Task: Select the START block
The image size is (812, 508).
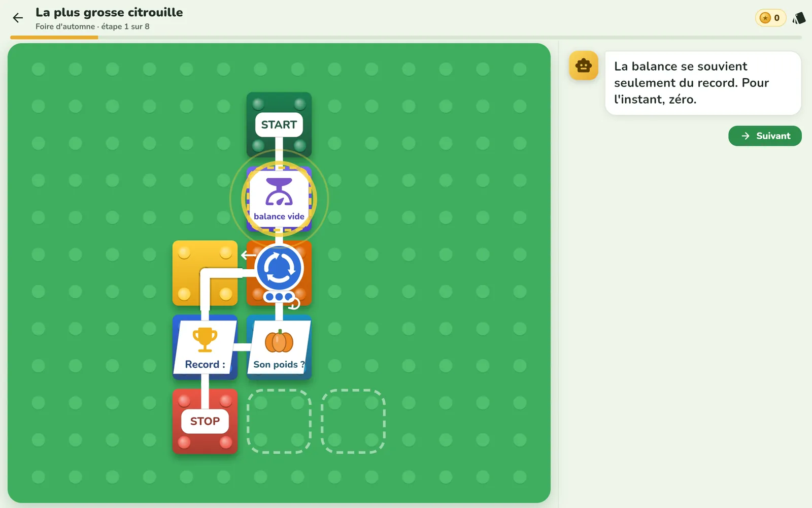Action: pos(279,124)
